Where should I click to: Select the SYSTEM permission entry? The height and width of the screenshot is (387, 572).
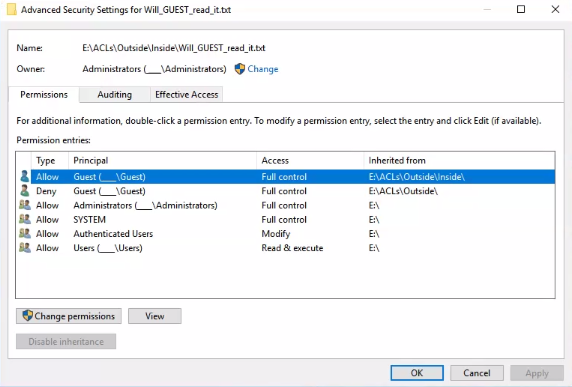[286, 219]
